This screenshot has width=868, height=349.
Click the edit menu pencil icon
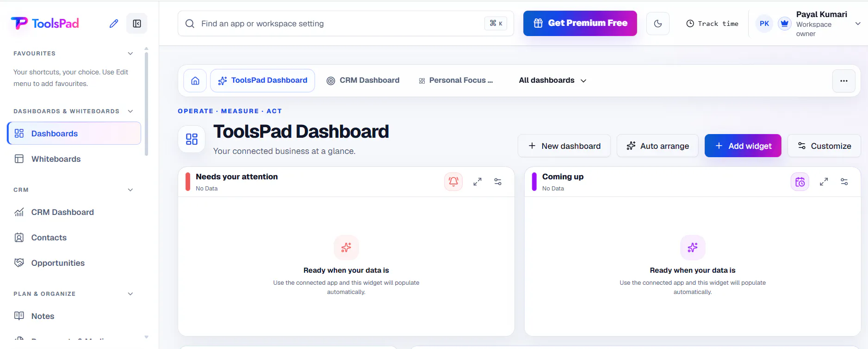pyautogui.click(x=114, y=24)
